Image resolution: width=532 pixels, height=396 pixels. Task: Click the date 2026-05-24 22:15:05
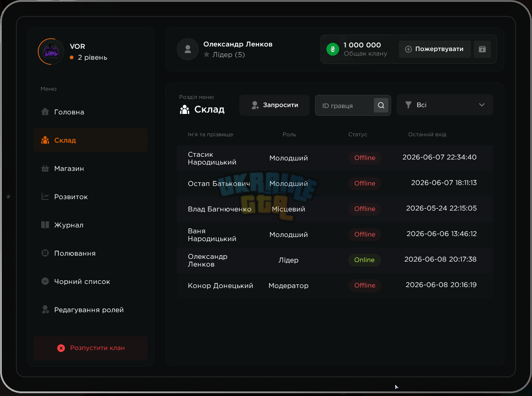(x=441, y=208)
